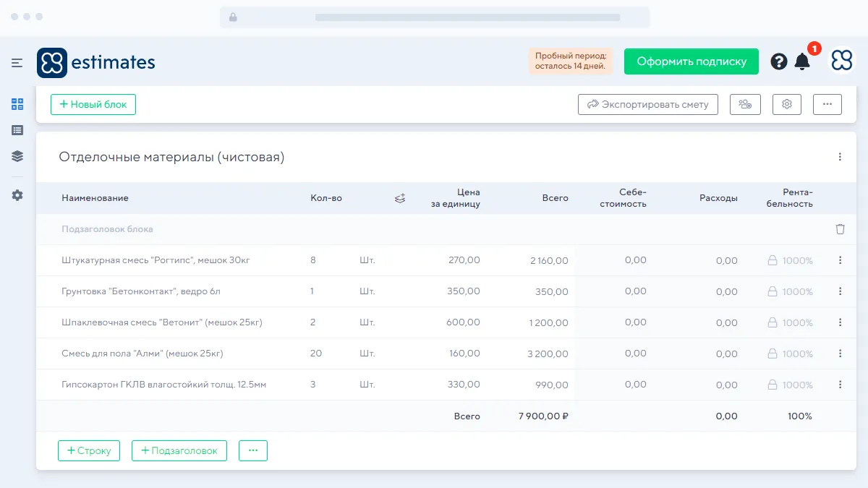Toggle profitability lock for Штукатурная смесь row
This screenshot has height=488, width=868.
(773, 260)
